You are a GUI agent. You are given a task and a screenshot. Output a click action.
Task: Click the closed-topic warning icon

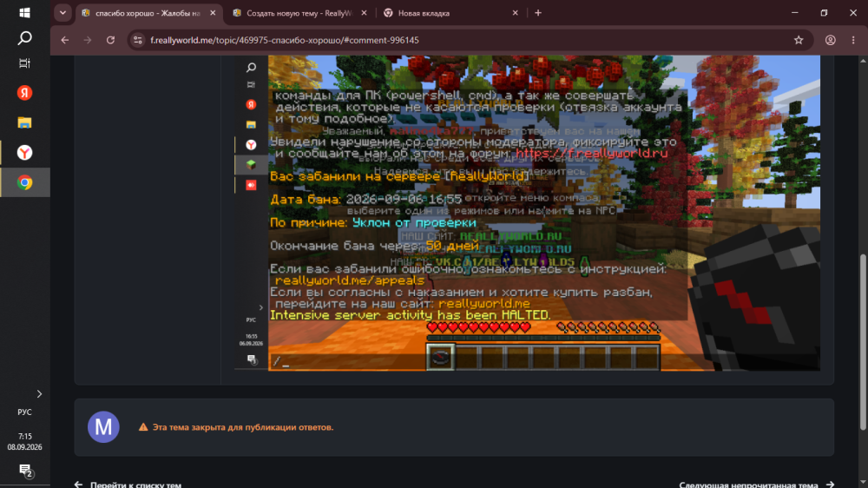tap(143, 427)
